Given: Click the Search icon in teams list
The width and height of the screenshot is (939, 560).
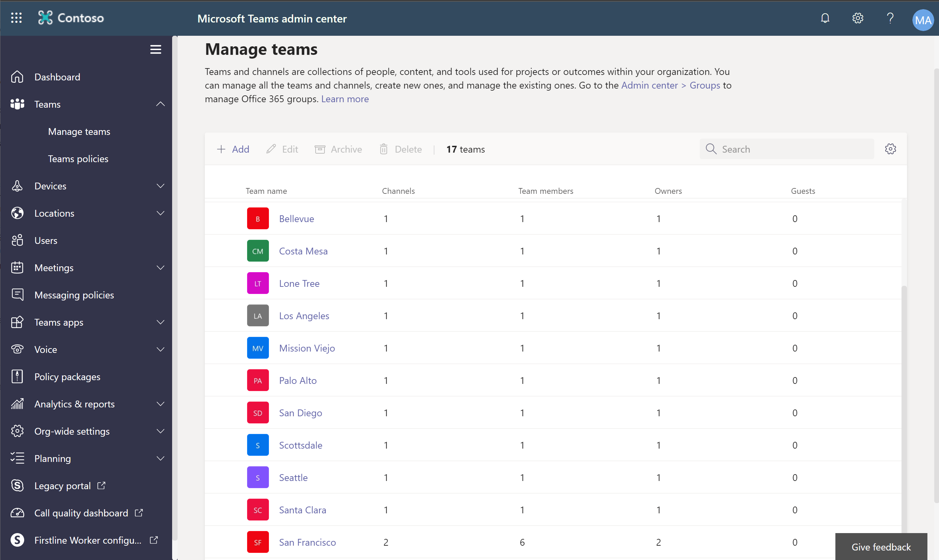Looking at the screenshot, I should click(x=712, y=148).
